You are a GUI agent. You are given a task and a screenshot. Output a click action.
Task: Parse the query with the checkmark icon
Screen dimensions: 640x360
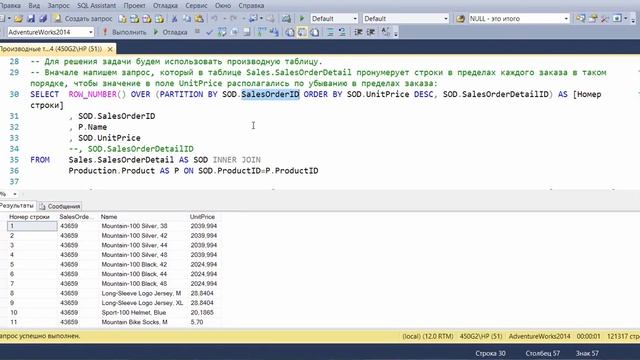pos(209,32)
